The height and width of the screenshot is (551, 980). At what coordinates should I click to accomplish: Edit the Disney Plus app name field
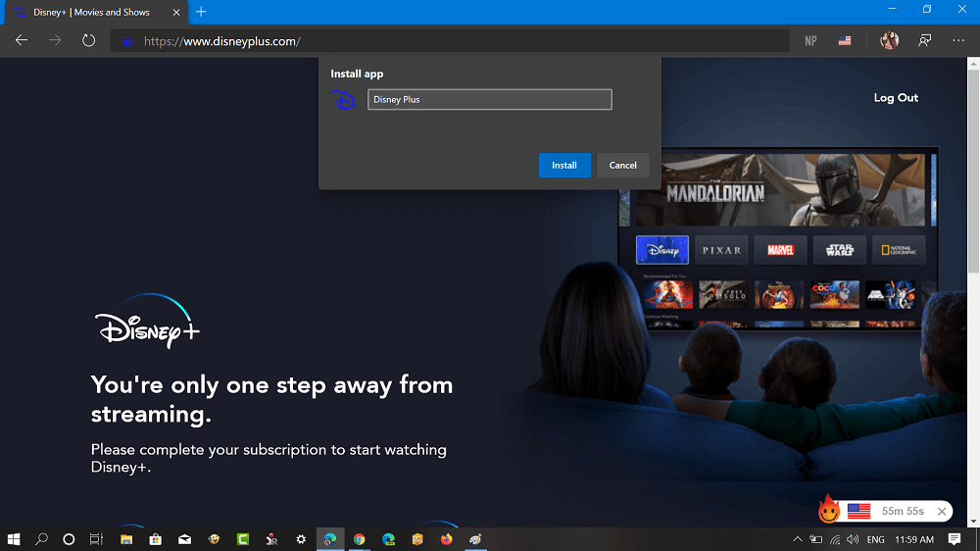tap(489, 99)
